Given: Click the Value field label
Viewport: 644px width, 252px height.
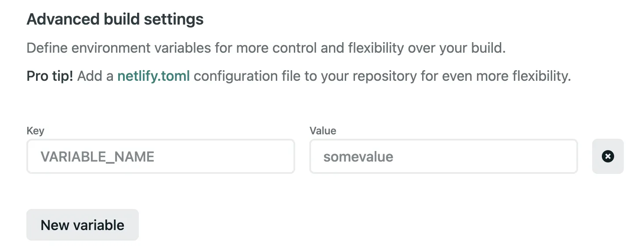Looking at the screenshot, I should click(323, 131).
